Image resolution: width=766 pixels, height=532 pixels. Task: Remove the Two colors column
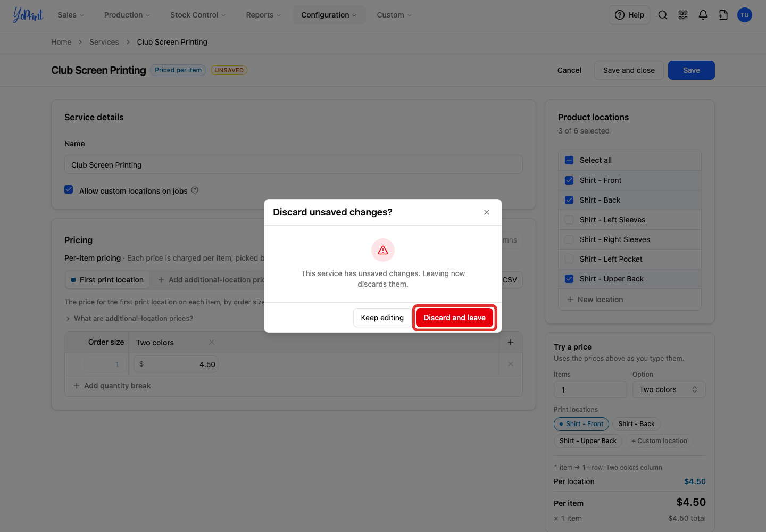pos(212,342)
